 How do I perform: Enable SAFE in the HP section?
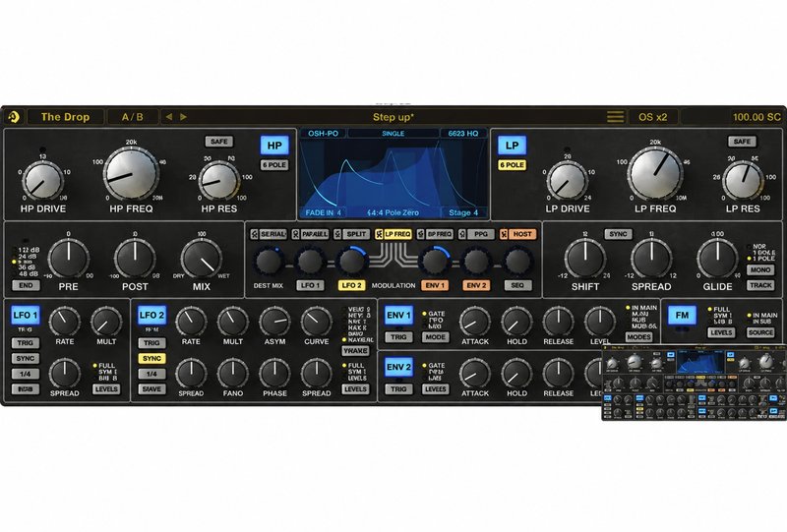click(x=218, y=142)
